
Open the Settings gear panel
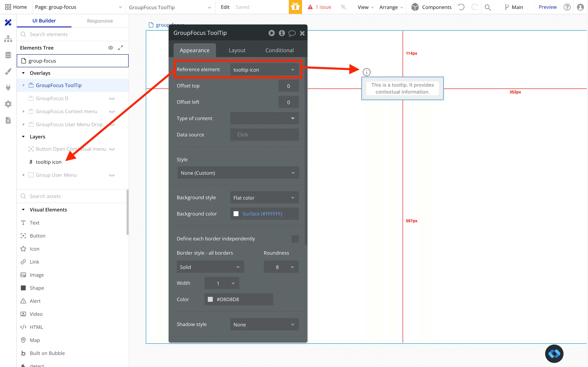[x=8, y=104]
